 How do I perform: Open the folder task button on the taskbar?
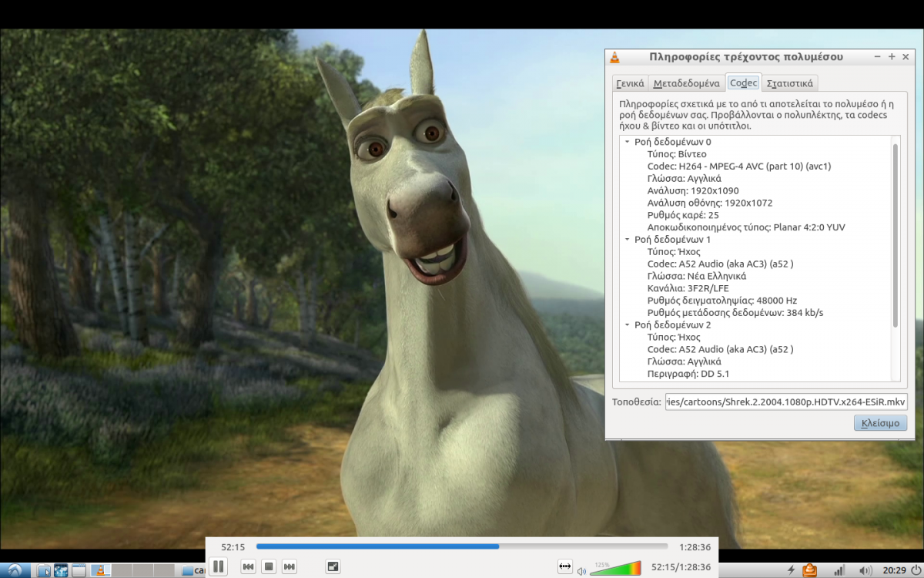click(193, 571)
